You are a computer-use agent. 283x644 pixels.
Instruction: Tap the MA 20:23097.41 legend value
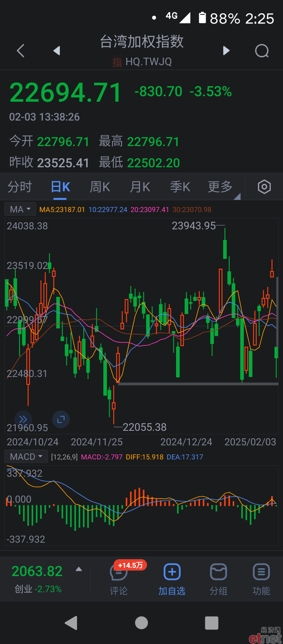tap(150, 210)
